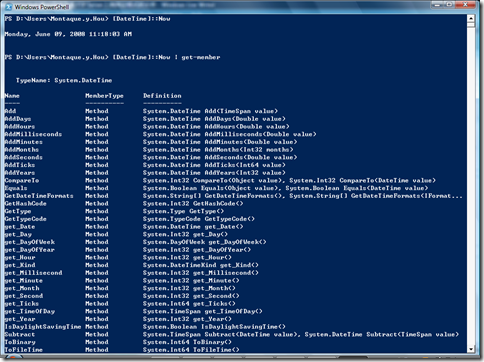
Task: Click the 'AddSeconds' member name
Action: [x=24, y=157]
